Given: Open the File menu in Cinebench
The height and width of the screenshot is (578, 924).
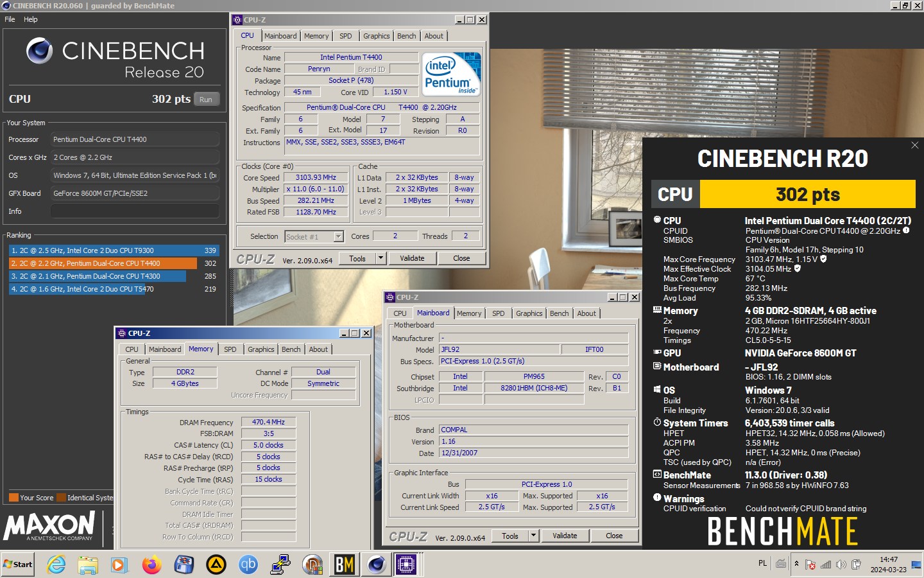Looking at the screenshot, I should pyautogui.click(x=10, y=19).
